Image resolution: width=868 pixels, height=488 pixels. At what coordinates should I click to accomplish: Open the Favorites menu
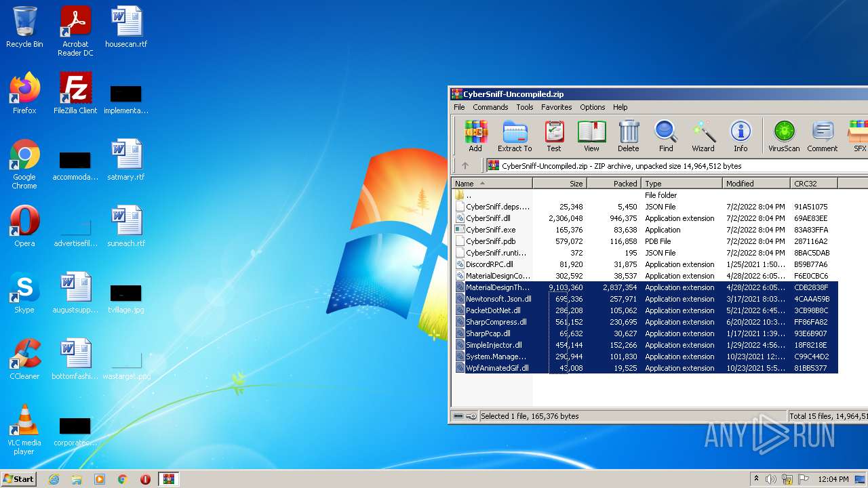556,107
